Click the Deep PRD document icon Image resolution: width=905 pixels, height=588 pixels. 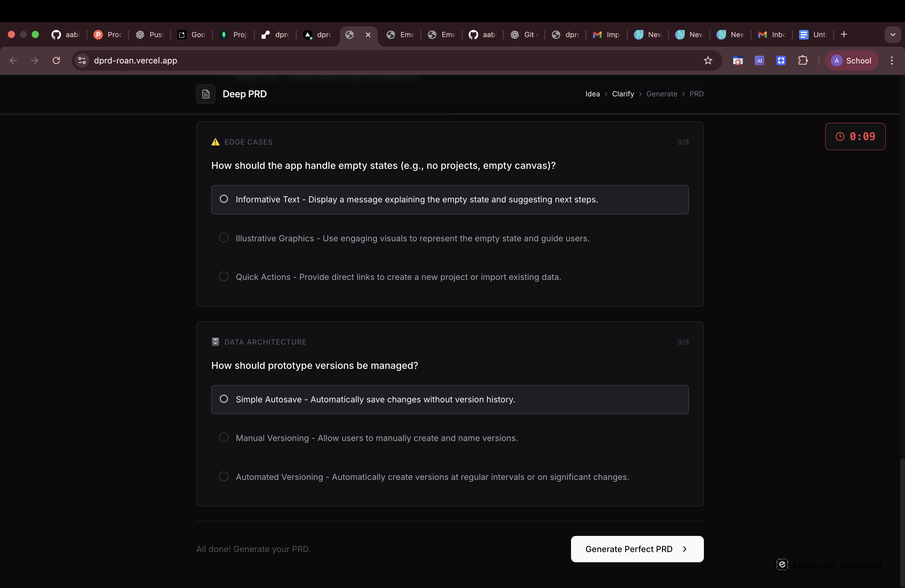[206, 94]
